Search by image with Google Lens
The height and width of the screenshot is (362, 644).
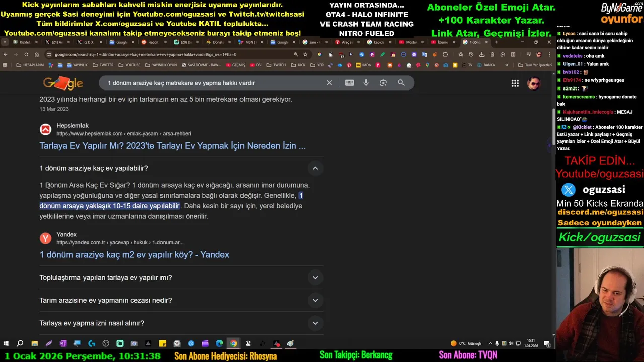(383, 83)
